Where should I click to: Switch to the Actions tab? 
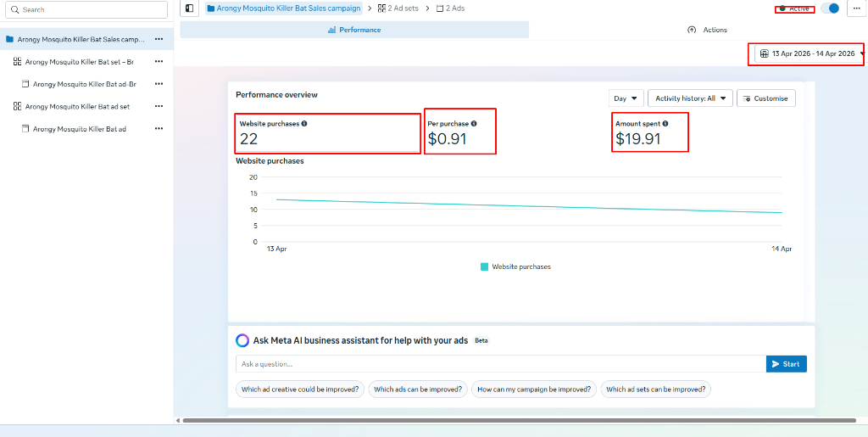(707, 30)
